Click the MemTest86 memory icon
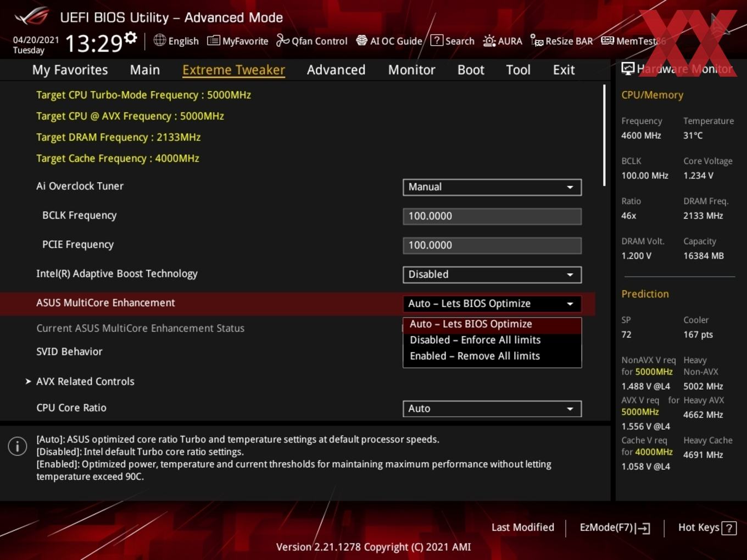 tap(607, 41)
